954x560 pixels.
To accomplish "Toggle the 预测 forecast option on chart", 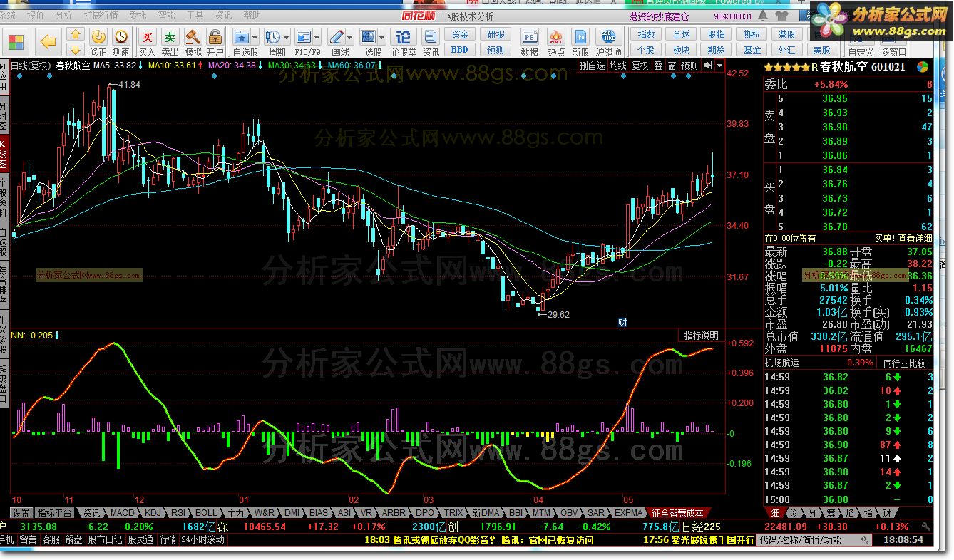I will [689, 66].
